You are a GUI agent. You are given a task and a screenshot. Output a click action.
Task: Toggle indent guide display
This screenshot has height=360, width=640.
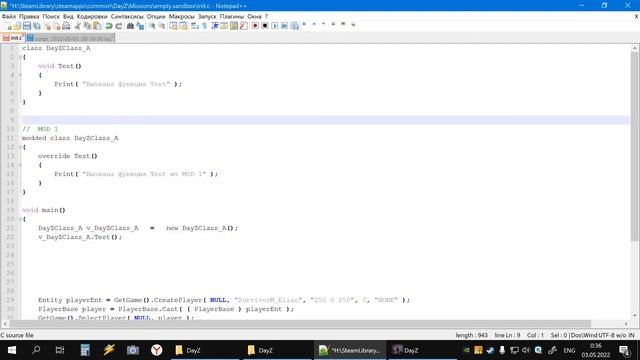click(214, 26)
